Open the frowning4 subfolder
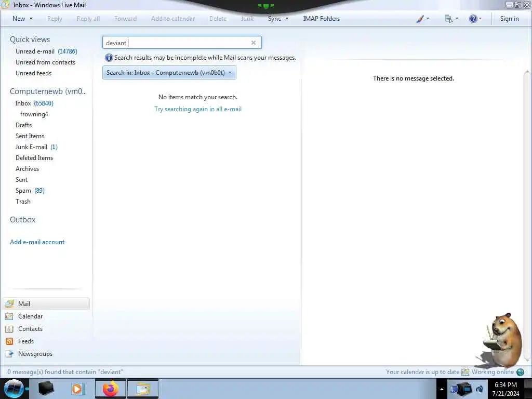The width and height of the screenshot is (532, 399). [34, 114]
